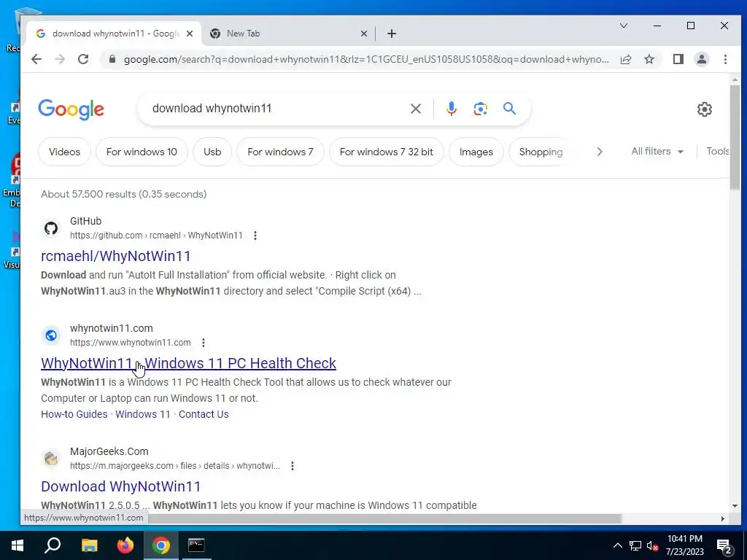Open WhyNotWin11 Windows 11 PC Health Check link
Screen dimensions: 747x560
pos(188,363)
